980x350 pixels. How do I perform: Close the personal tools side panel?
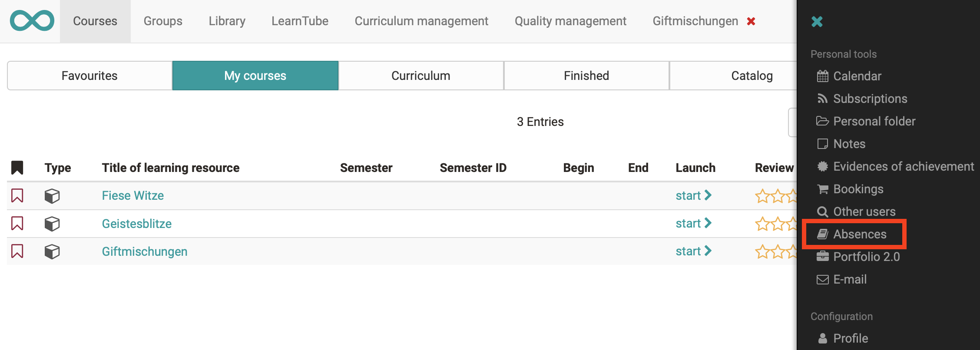(x=817, y=21)
